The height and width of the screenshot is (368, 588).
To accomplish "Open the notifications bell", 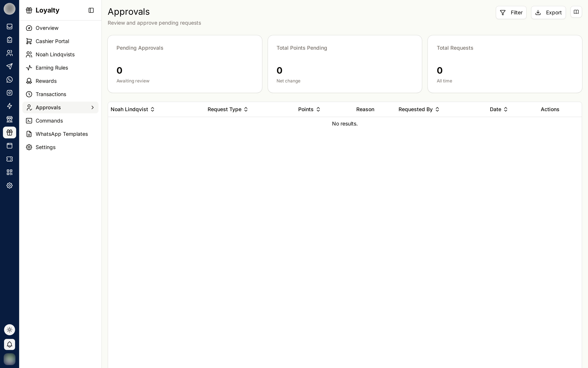I will [10, 344].
